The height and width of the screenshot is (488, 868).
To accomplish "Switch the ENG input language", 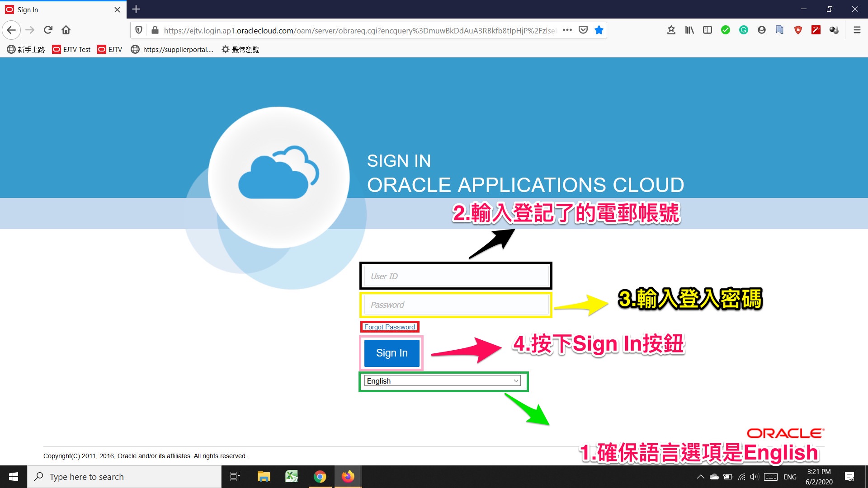I will coord(790,477).
